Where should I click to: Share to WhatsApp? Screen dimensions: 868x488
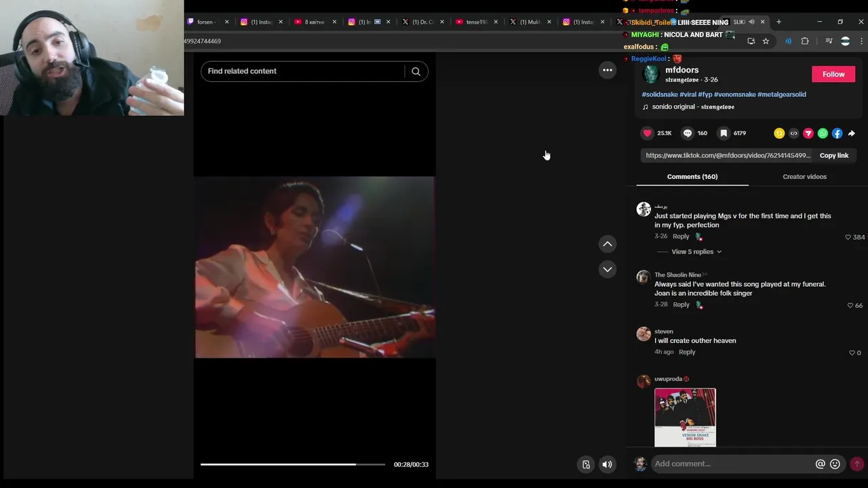pyautogui.click(x=823, y=134)
